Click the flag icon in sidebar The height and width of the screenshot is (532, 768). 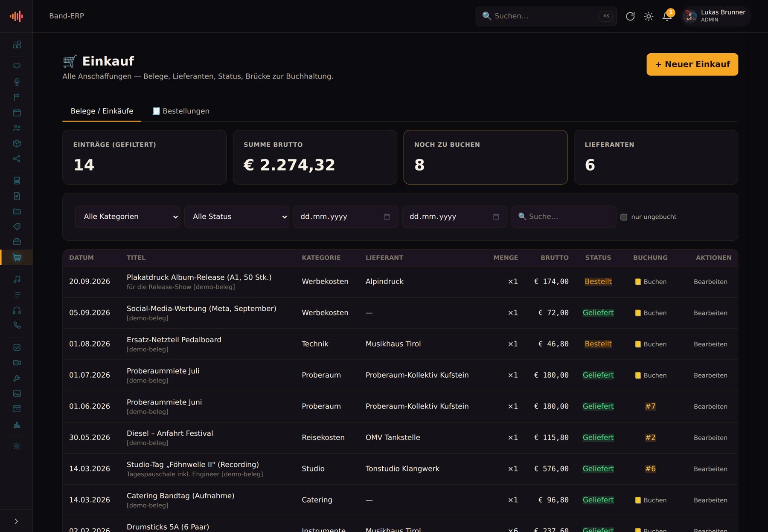pyautogui.click(x=17, y=97)
